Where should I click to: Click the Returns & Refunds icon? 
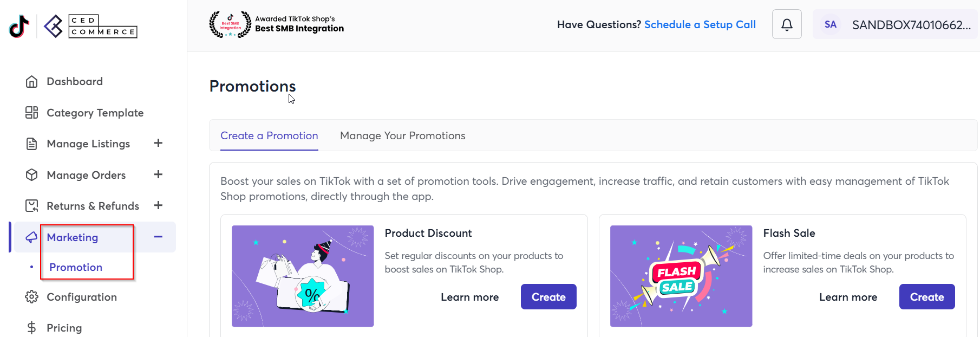[32, 206]
